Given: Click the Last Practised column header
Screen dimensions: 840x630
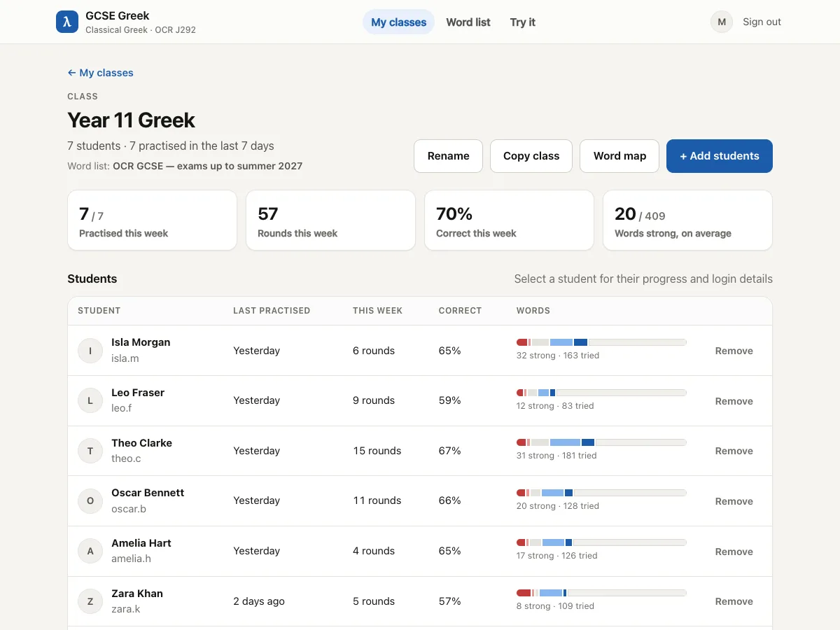Looking at the screenshot, I should point(272,311).
